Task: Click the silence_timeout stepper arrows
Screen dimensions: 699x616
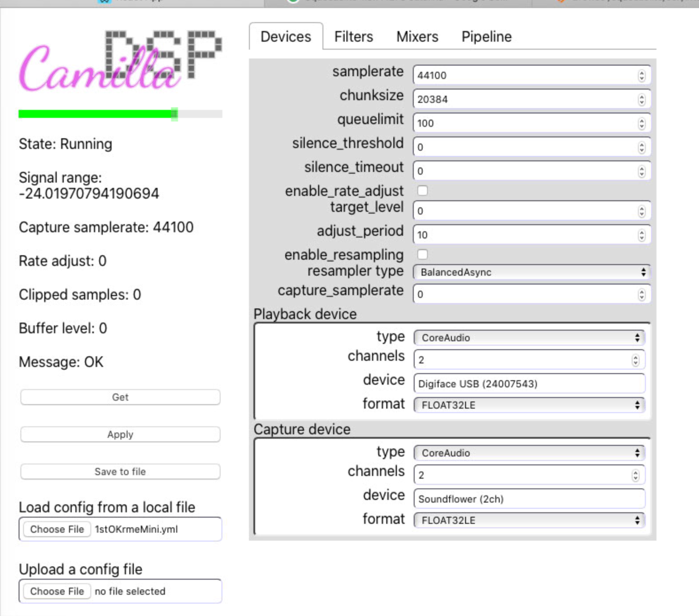Action: click(642, 171)
